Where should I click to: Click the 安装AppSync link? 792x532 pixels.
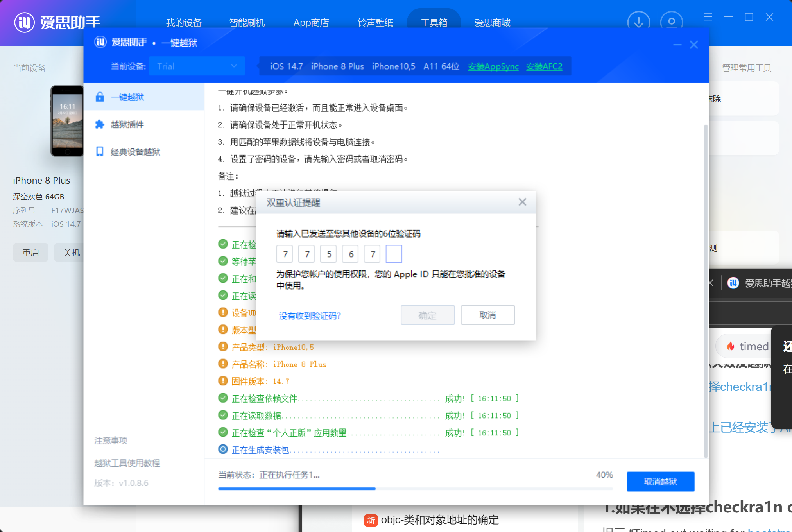point(493,66)
